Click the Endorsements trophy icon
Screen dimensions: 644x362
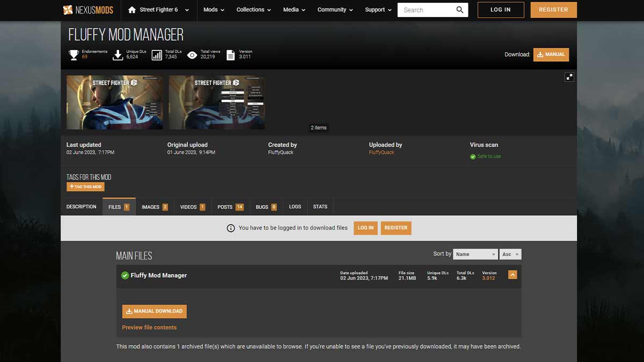coord(74,55)
